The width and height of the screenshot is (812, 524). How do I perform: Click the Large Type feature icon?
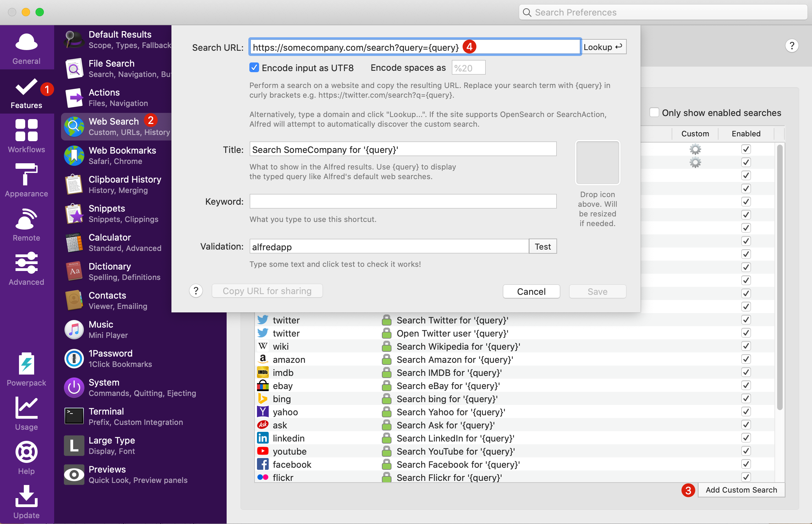click(x=74, y=446)
